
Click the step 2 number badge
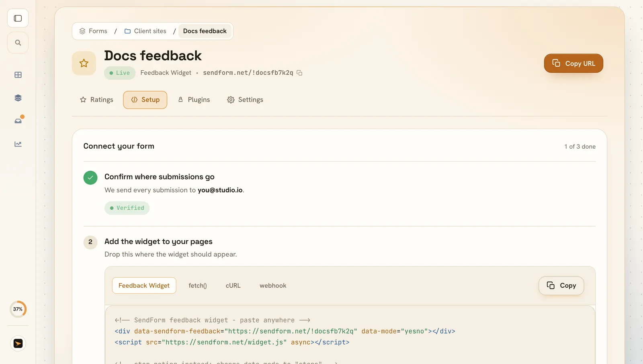coord(90,242)
